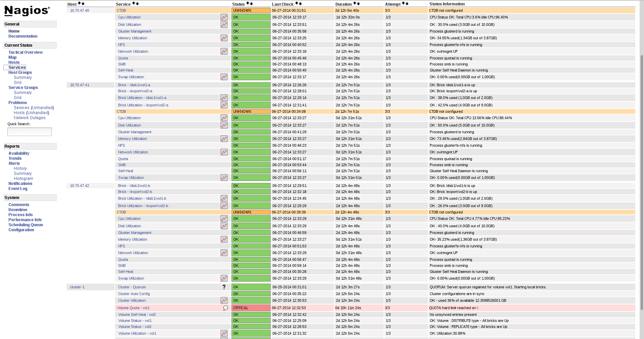Open graph for Network Utilization on 10.70.47.41
Viewport: 644px width, 339px height.
[x=224, y=152]
